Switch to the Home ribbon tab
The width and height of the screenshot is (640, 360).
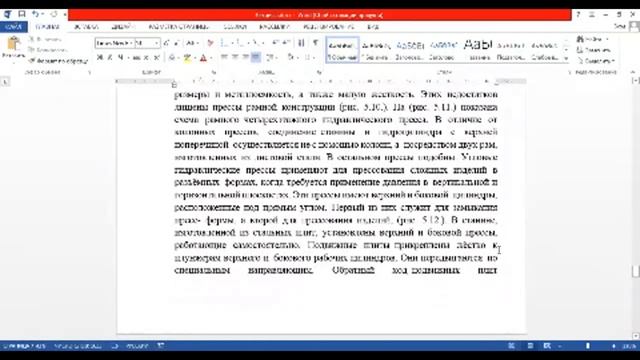(x=47, y=27)
